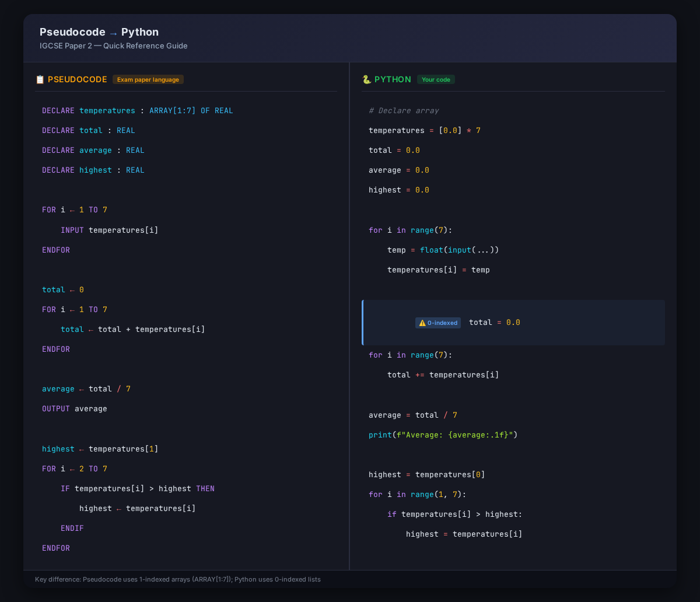Viewport: 700px width, 602px height.
Task: Click the line 'highest ← temperatures[1]'
Action: (x=100, y=449)
